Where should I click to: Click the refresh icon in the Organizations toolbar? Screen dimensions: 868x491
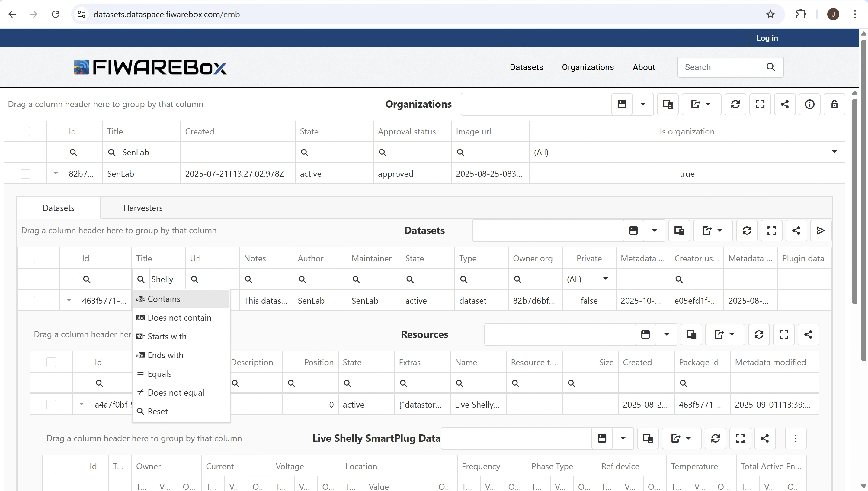tap(735, 104)
